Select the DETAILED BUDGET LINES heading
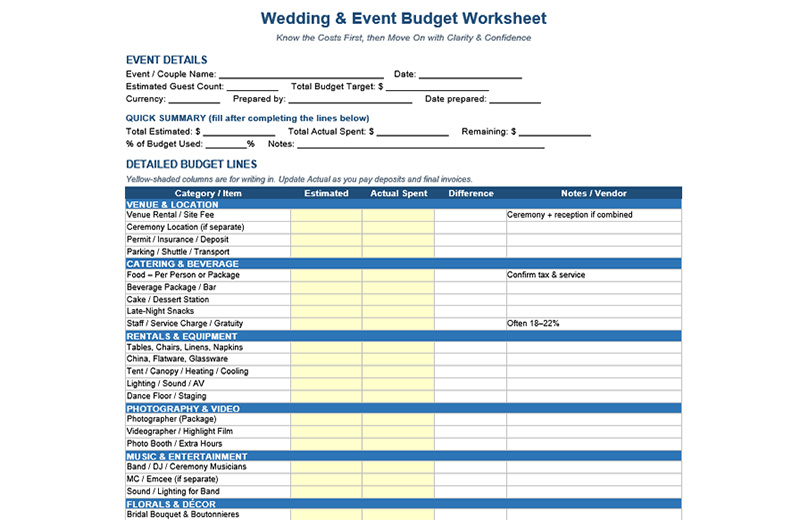The image size is (800, 520). pyautogui.click(x=191, y=164)
